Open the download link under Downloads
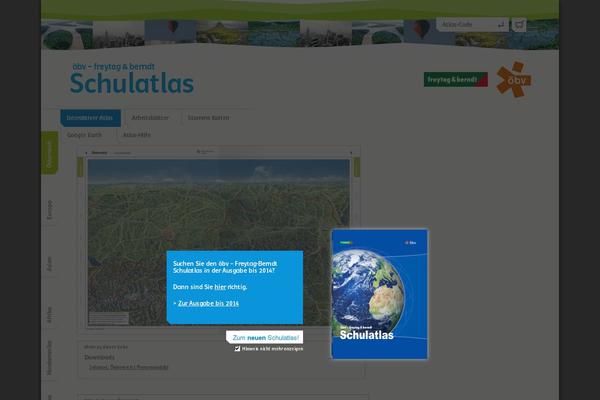This screenshot has width=600, height=400. [129, 367]
